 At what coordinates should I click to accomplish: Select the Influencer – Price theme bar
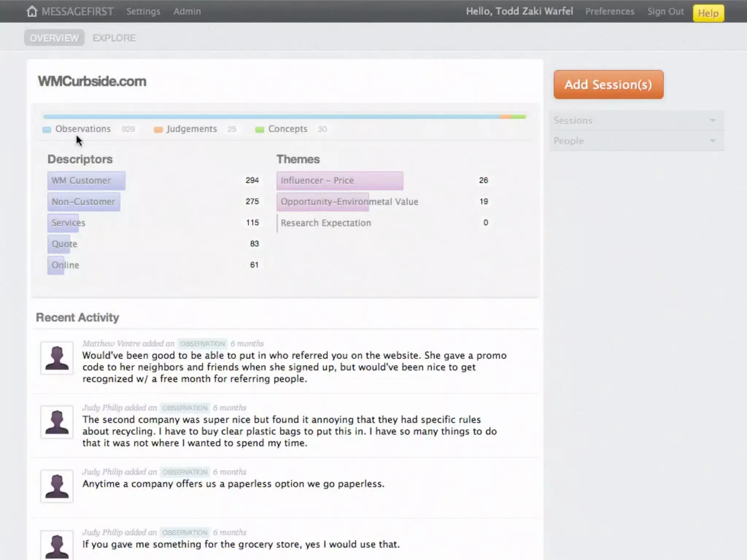pyautogui.click(x=339, y=180)
